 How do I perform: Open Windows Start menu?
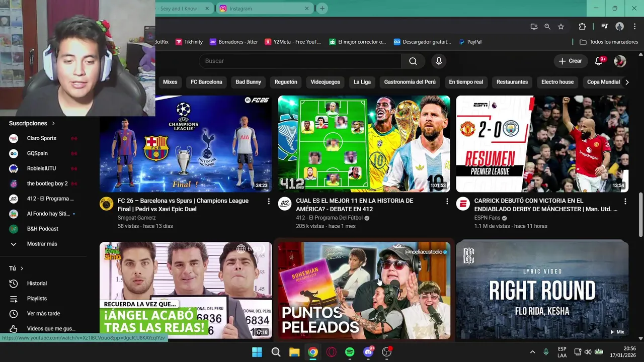point(257,352)
